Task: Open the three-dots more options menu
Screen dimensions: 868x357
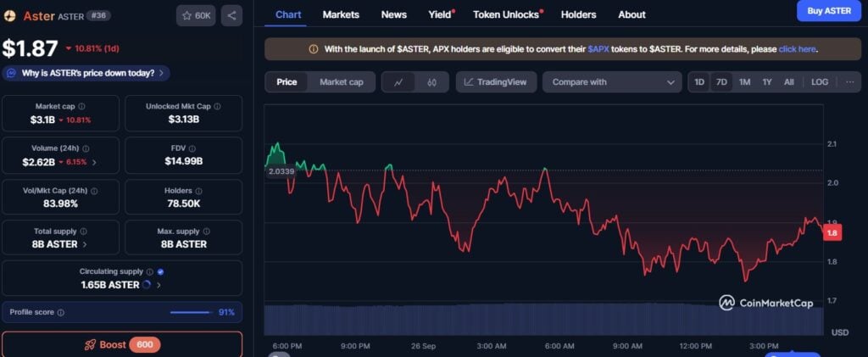Action: coord(849,82)
